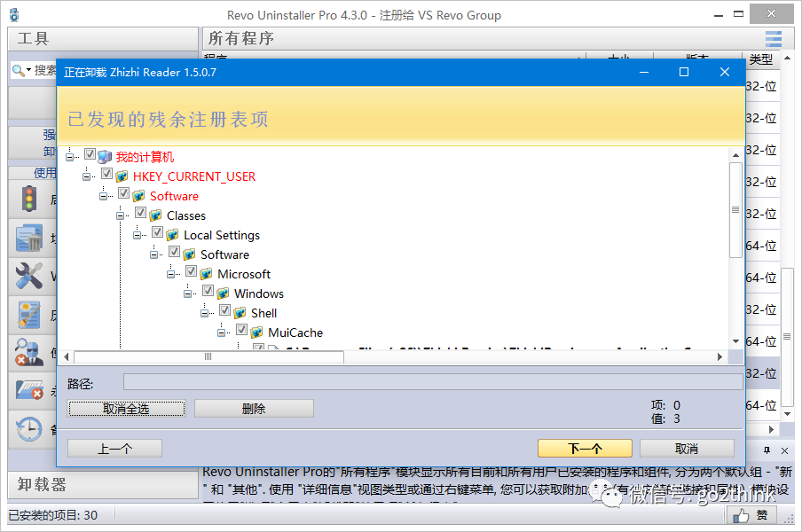Toggle the Local Settings checkbox
The height and width of the screenshot is (532, 802).
(158, 232)
